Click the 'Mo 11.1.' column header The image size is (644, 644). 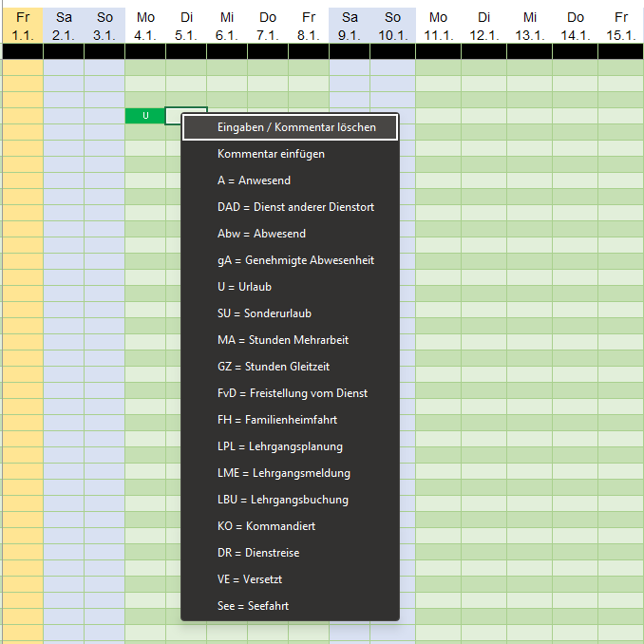(x=438, y=26)
